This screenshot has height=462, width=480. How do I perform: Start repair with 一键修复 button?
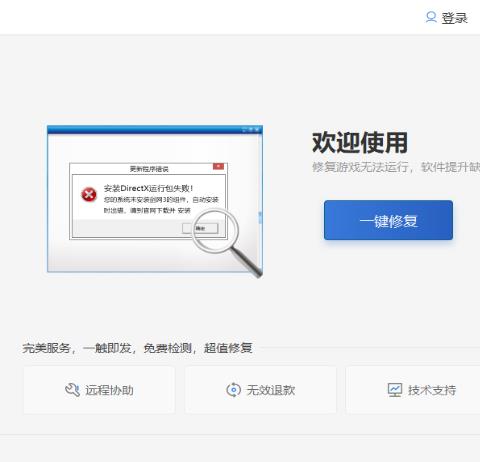(x=388, y=220)
